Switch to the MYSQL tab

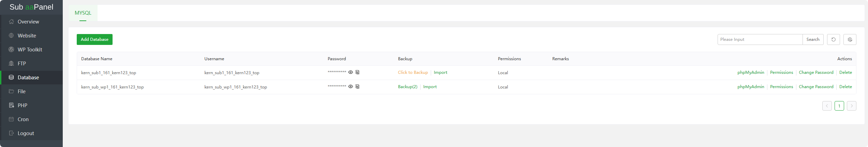(83, 13)
